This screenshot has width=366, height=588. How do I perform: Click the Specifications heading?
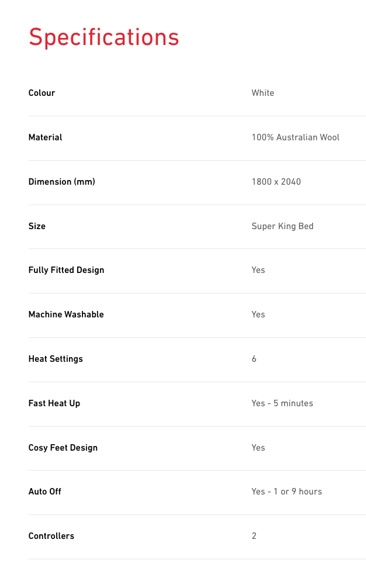[x=103, y=37]
